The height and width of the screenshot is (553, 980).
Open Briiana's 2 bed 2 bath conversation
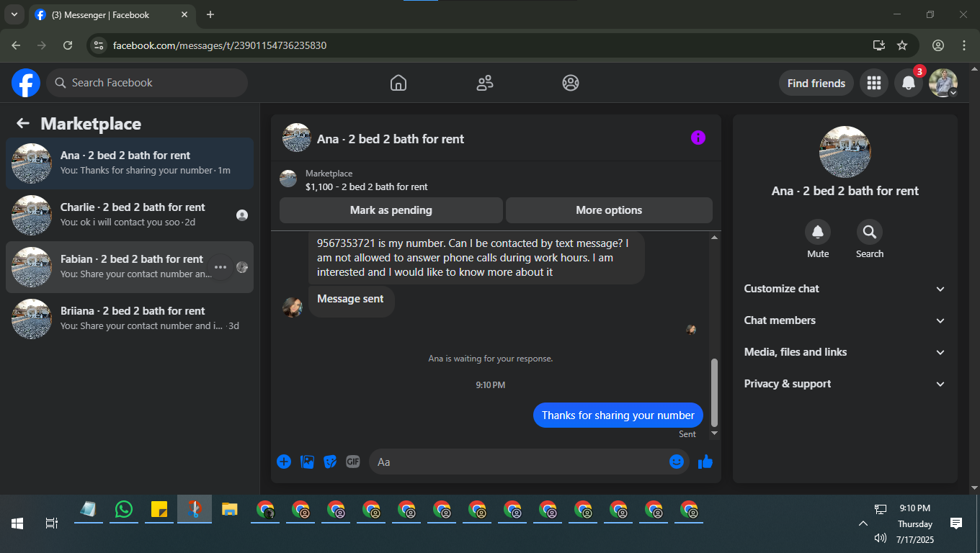130,319
